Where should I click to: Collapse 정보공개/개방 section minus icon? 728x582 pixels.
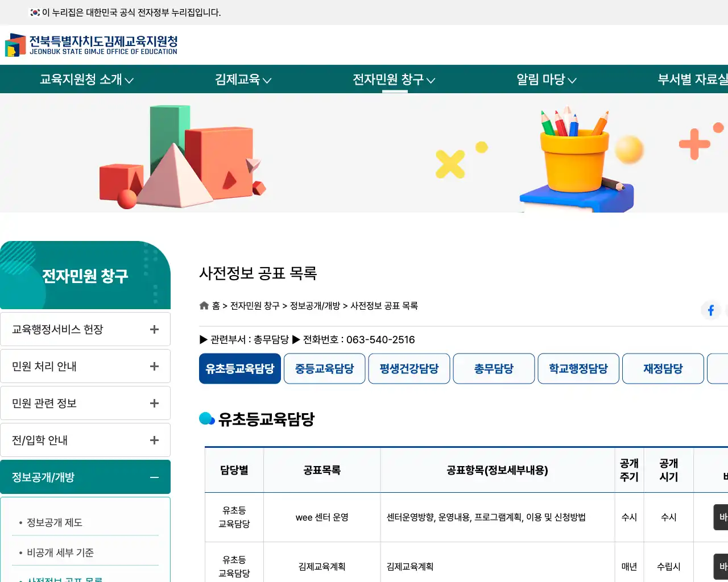(x=154, y=477)
